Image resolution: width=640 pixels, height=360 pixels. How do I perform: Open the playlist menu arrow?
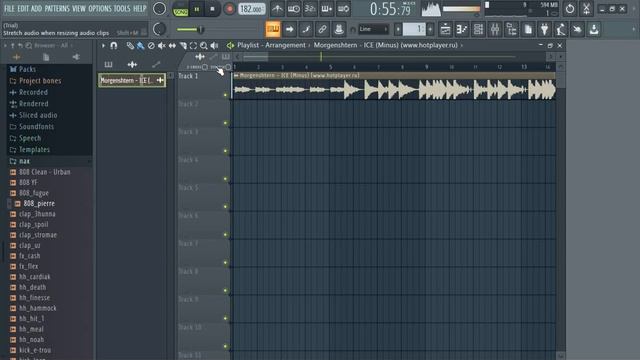(103, 45)
